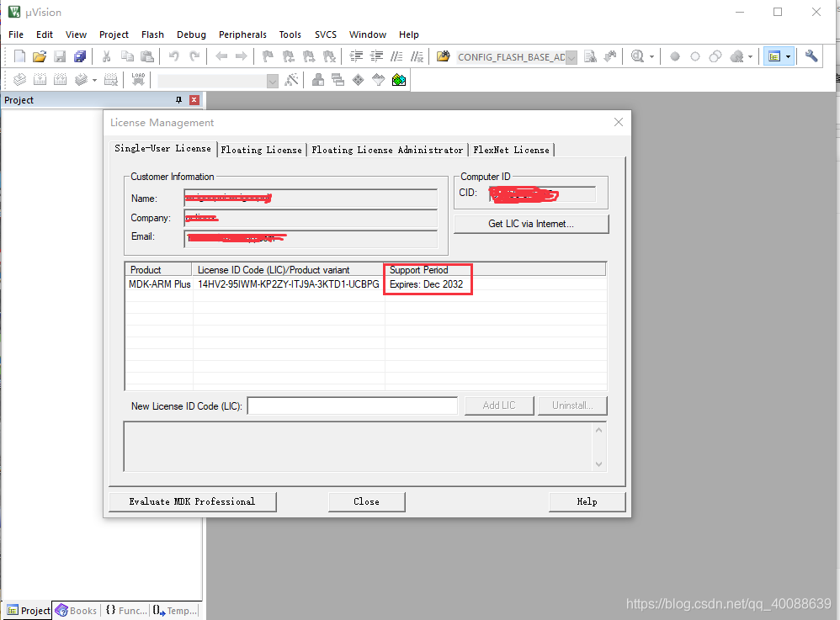
Task: Expand window view dropdown arrow
Action: (x=788, y=56)
